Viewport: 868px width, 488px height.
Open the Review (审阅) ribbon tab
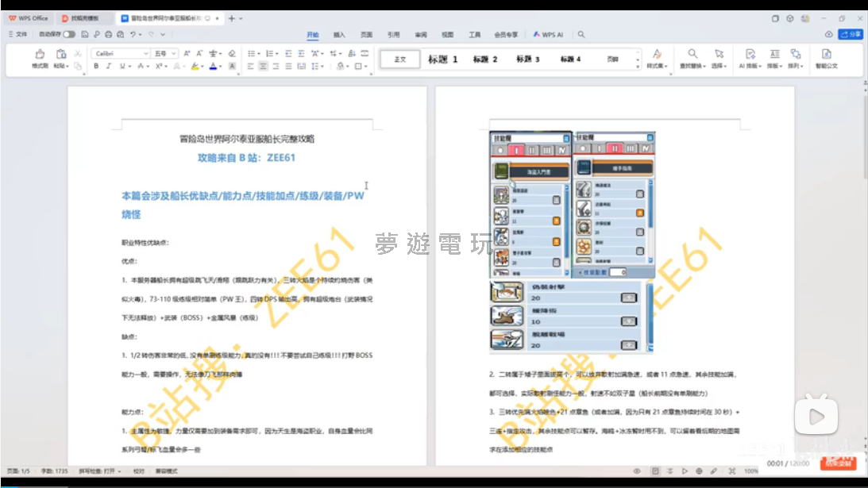(x=420, y=34)
